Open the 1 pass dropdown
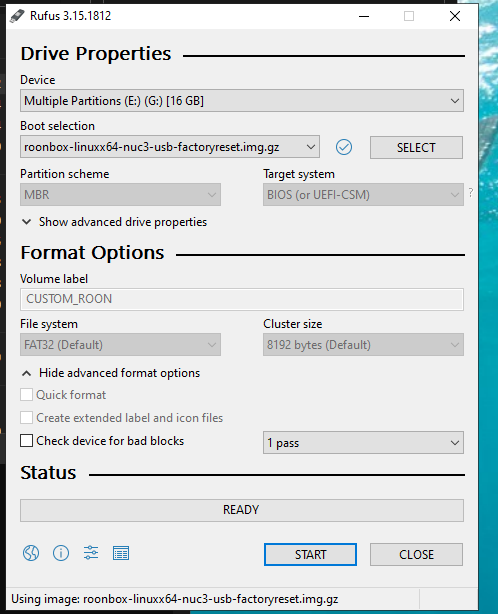This screenshot has width=498, height=614. coord(363,442)
